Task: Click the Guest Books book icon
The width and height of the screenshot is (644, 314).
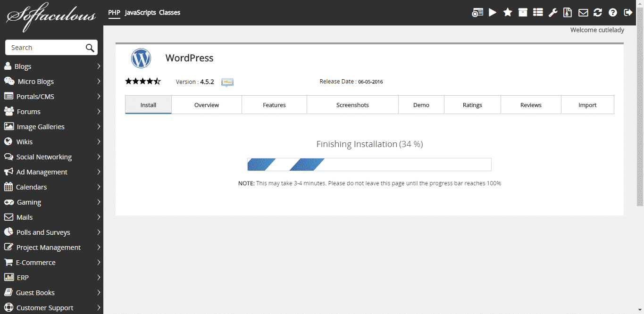Action: [x=8, y=292]
